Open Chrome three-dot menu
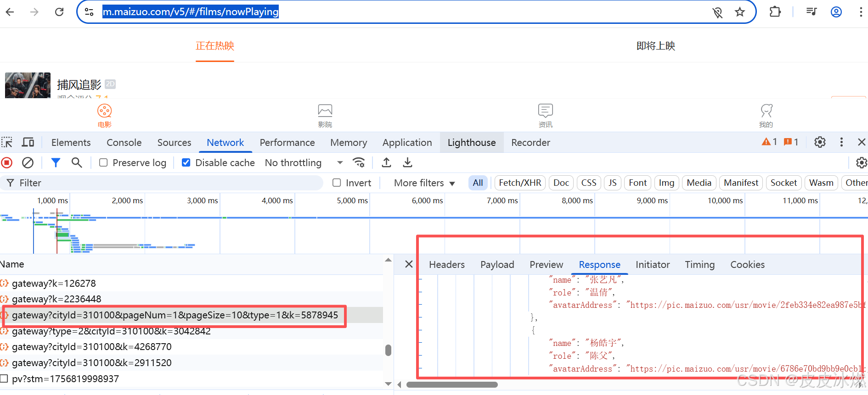The width and height of the screenshot is (868, 395). pyautogui.click(x=861, y=12)
